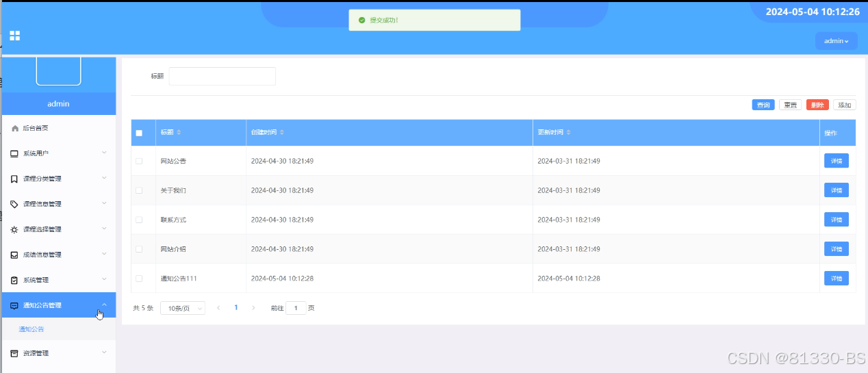868x373 pixels.
Task: Click the bookmark icon beside 课程分类管理
Action: pyautogui.click(x=14, y=179)
